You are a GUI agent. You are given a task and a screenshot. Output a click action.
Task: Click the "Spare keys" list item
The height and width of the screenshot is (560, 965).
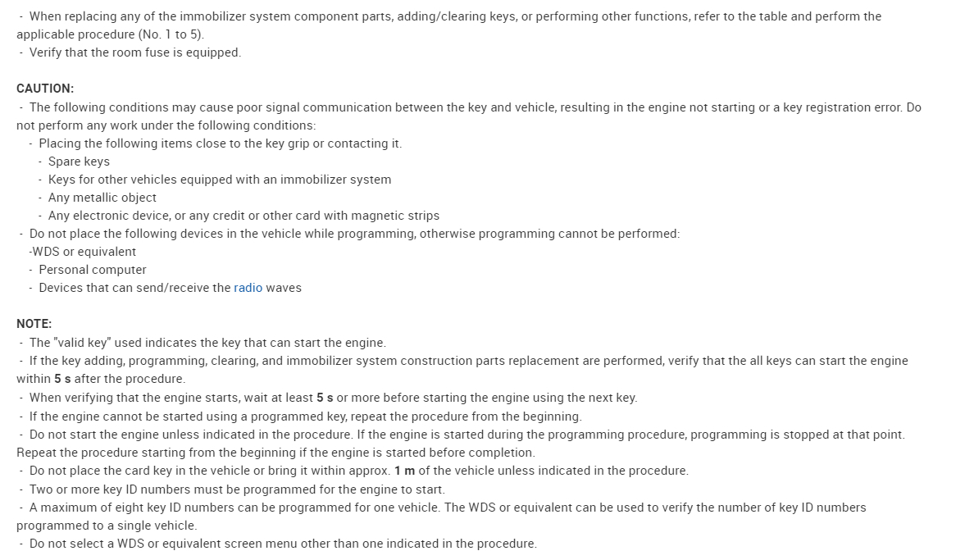point(79,162)
